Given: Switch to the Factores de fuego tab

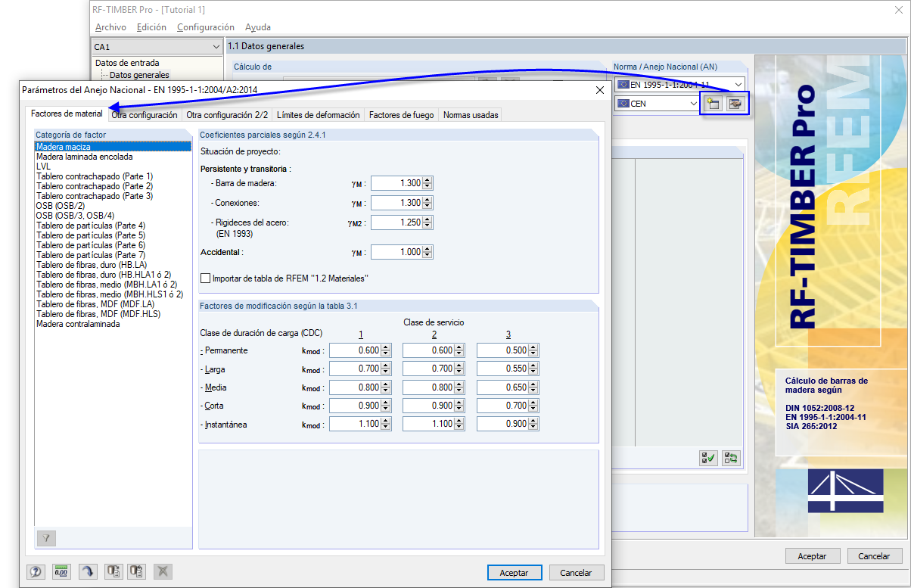Looking at the screenshot, I should pyautogui.click(x=401, y=115).
